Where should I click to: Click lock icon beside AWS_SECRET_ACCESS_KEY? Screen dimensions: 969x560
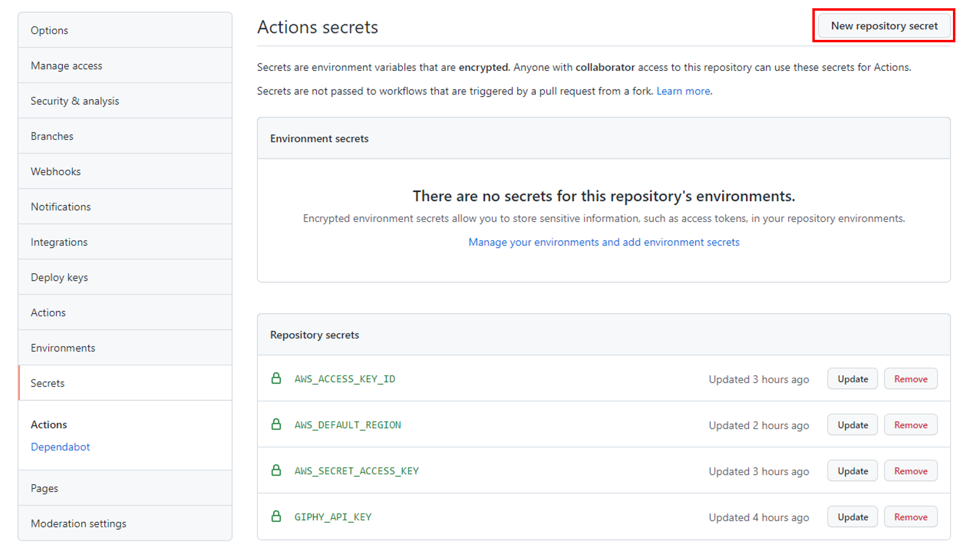[276, 471]
